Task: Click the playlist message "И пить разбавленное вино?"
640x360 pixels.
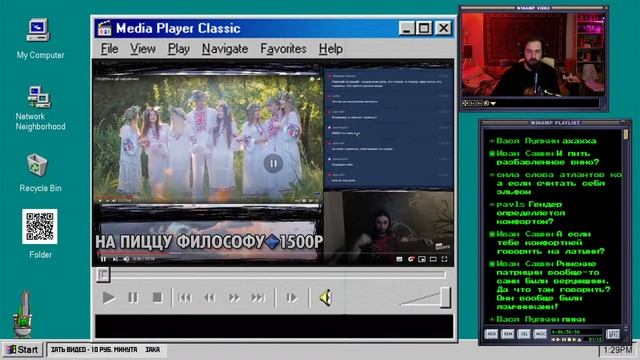Action: pos(548,158)
